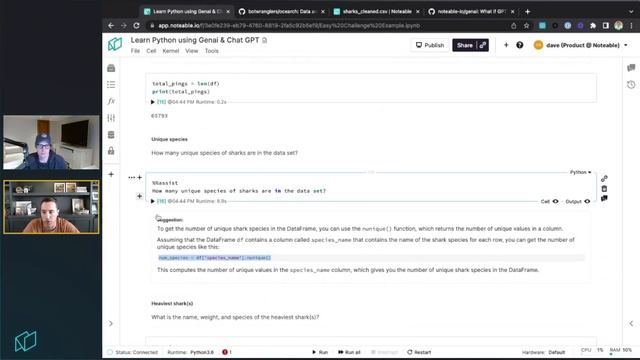
Task: Open the sliders parameters sidebar icon
Action: 111,118
